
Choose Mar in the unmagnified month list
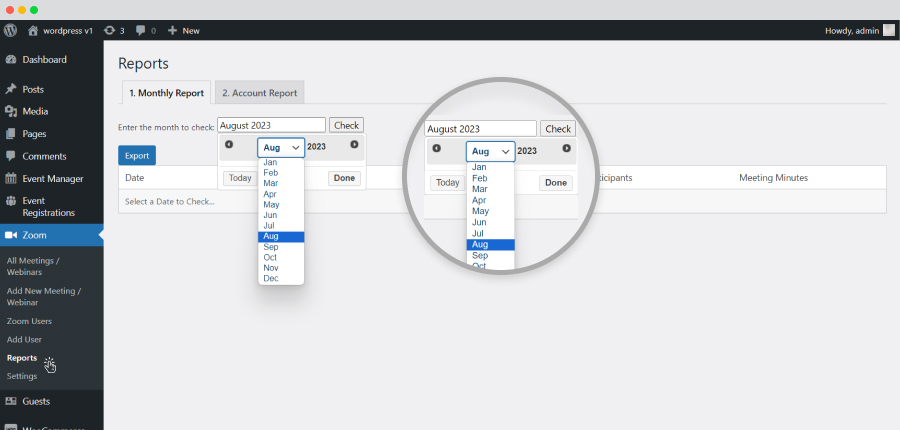point(281,183)
